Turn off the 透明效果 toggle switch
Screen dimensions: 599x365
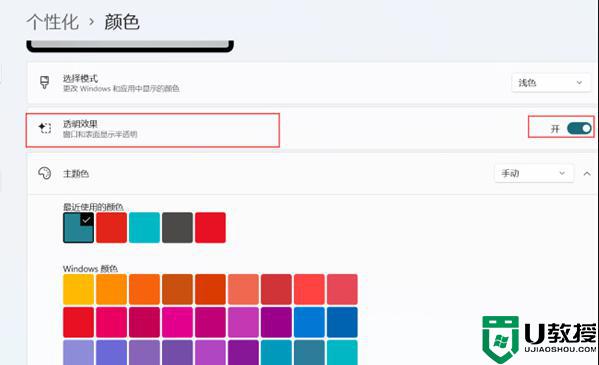click(x=579, y=128)
